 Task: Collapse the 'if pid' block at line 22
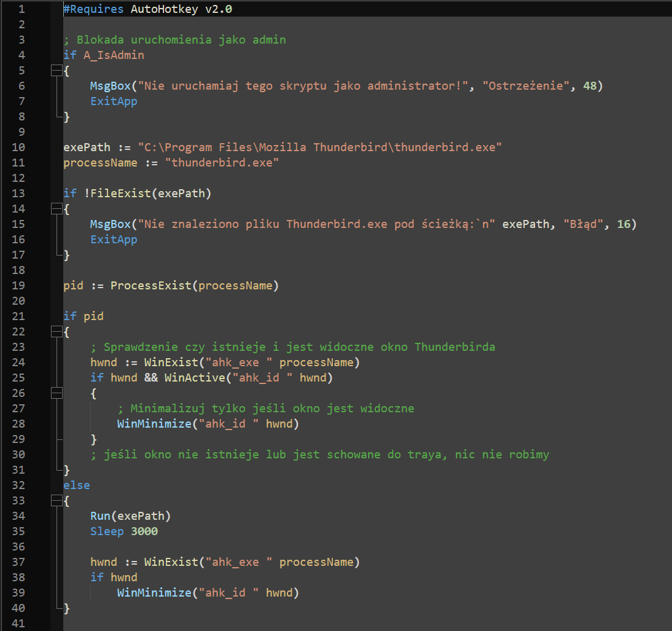[56, 332]
